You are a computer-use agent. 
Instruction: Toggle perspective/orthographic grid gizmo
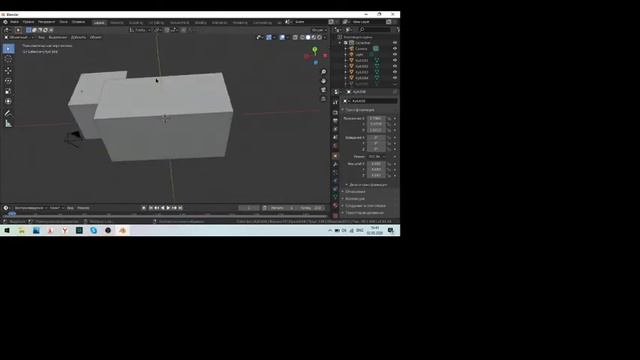point(324,99)
